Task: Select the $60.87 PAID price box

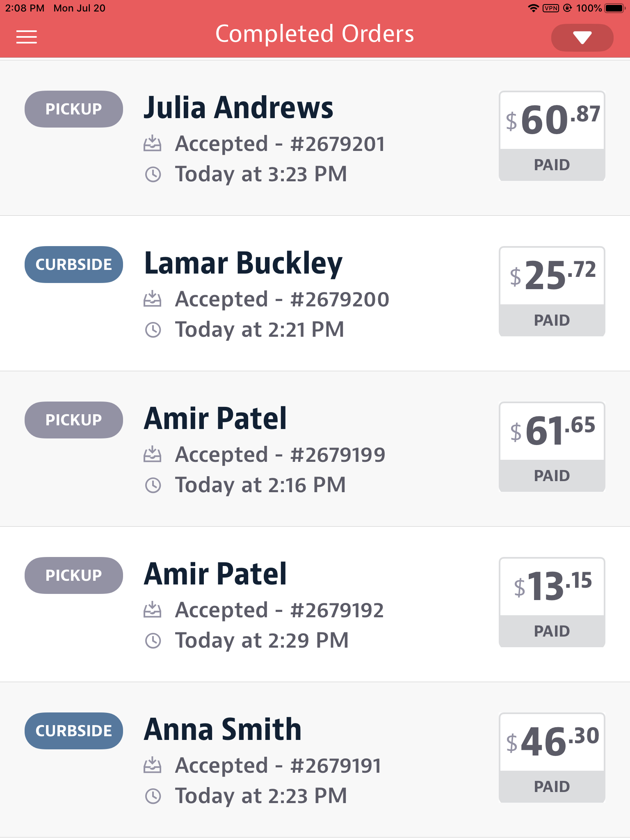Action: pyautogui.click(x=552, y=136)
